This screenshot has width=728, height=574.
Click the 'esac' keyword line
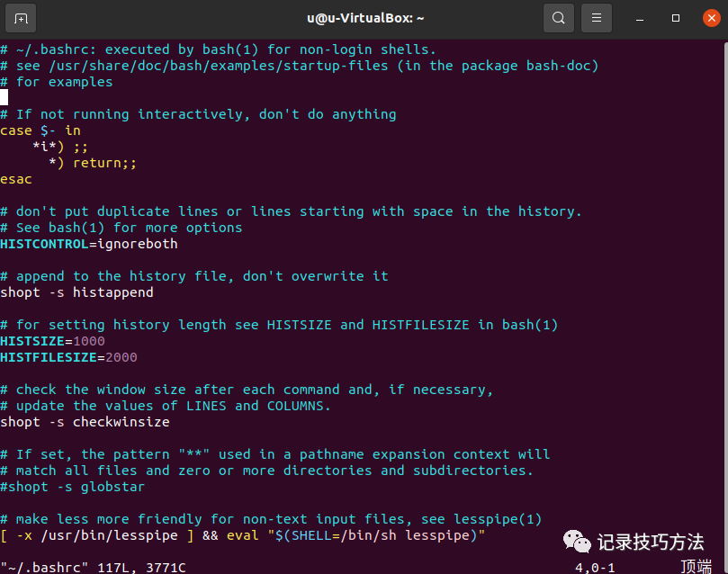tap(16, 179)
